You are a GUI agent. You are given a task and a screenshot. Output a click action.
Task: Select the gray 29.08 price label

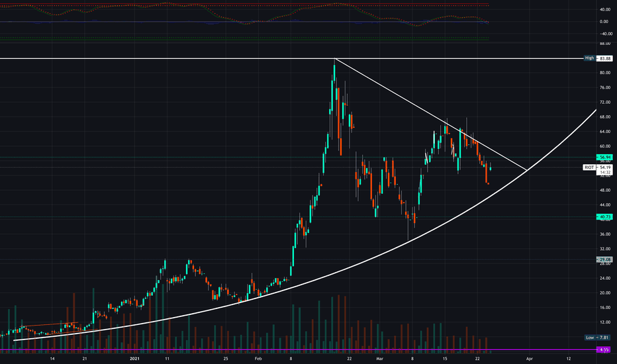[604, 259]
